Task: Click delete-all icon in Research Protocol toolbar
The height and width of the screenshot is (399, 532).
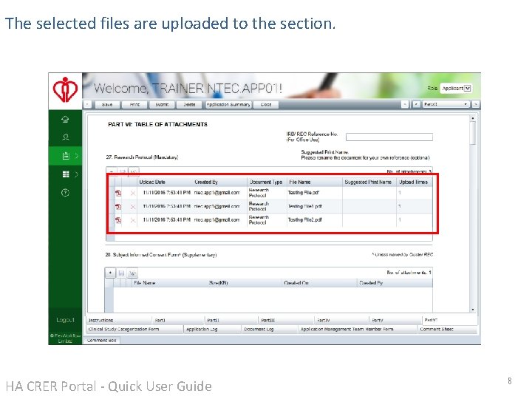Action: (x=134, y=171)
